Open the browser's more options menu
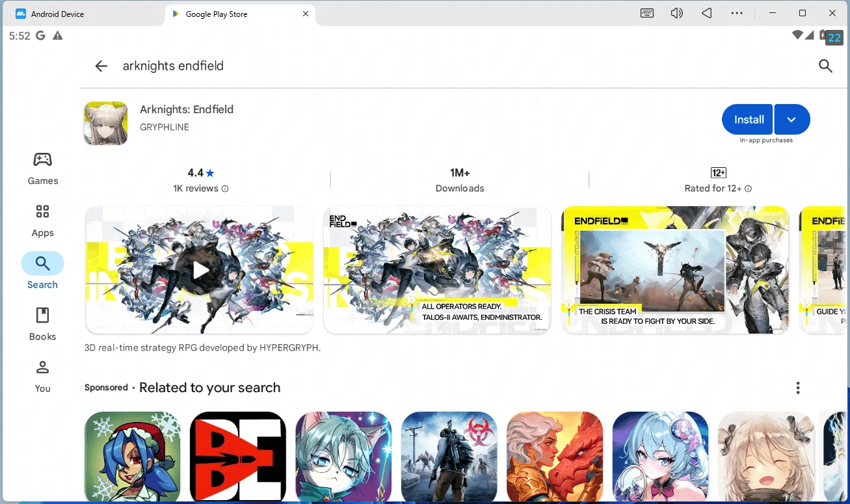The height and width of the screenshot is (504, 850). [737, 13]
